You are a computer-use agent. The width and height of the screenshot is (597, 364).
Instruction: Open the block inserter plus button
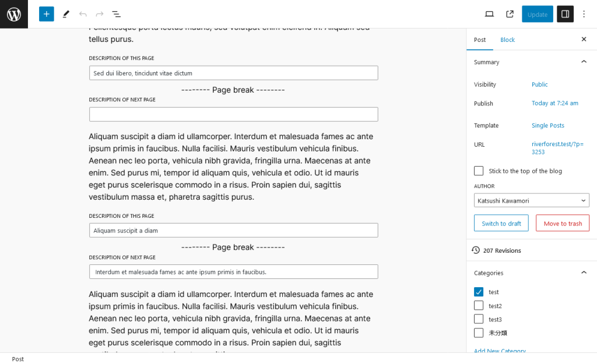(x=47, y=14)
